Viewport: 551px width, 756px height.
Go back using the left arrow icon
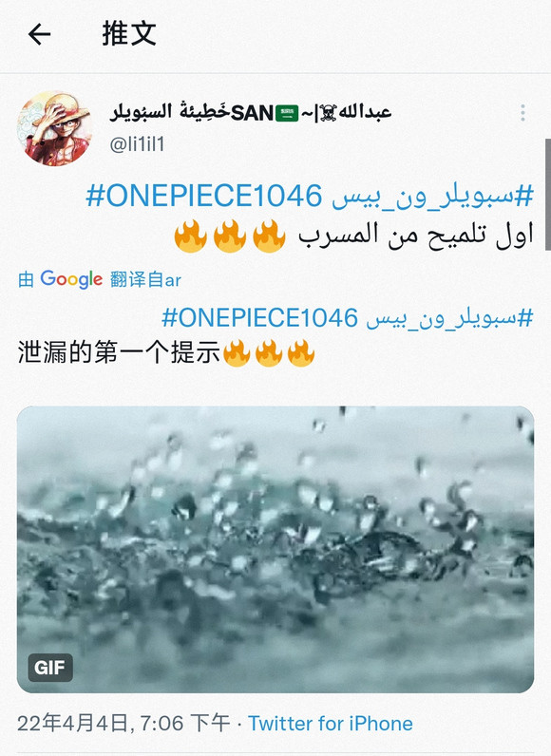[x=39, y=35]
